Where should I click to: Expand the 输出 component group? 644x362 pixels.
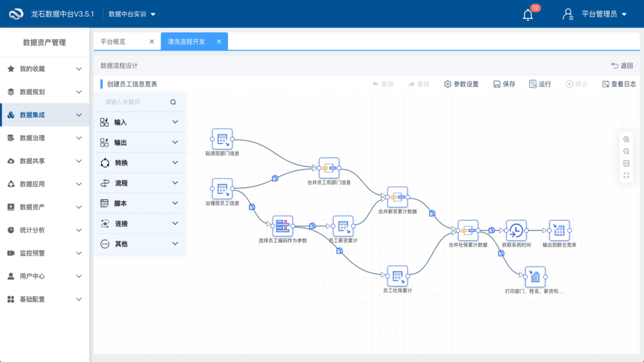coord(139,142)
